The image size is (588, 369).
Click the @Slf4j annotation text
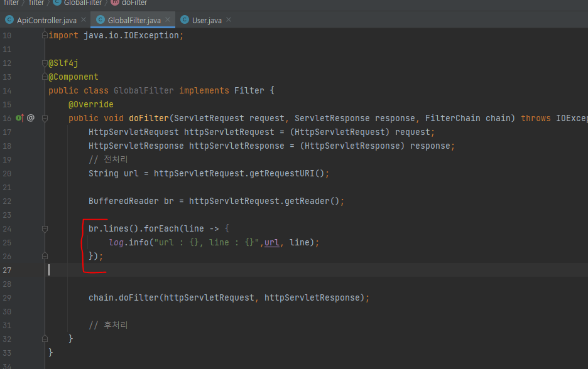coord(63,63)
